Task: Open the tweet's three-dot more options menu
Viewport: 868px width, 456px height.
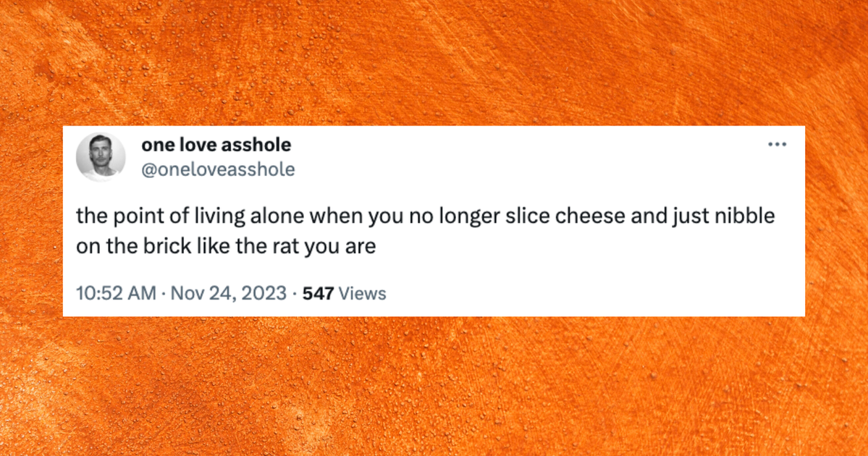Action: (777, 144)
